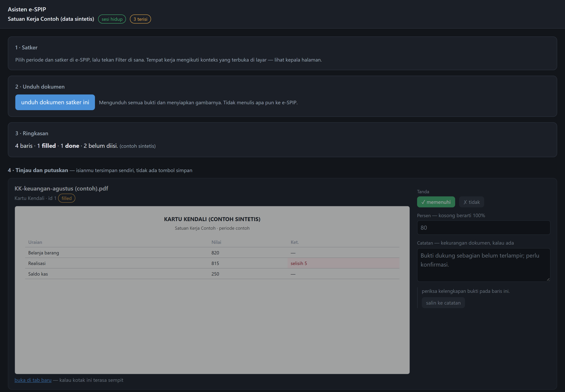Click the '2 · Unduh dokumen' section heading
Screen dimensions: 565x392
click(40, 87)
